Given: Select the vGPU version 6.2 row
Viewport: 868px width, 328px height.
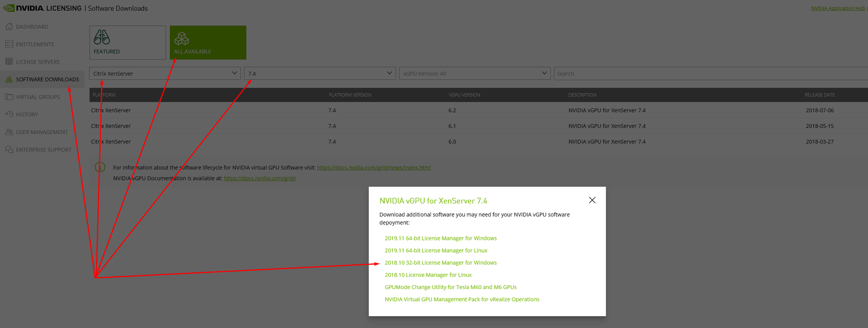Looking at the screenshot, I should pos(479,110).
